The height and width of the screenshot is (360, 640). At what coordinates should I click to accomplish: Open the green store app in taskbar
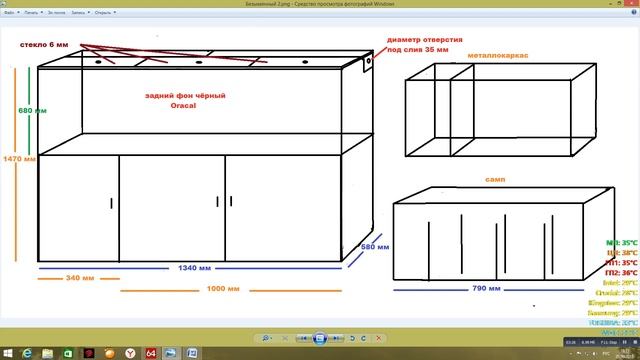68,353
